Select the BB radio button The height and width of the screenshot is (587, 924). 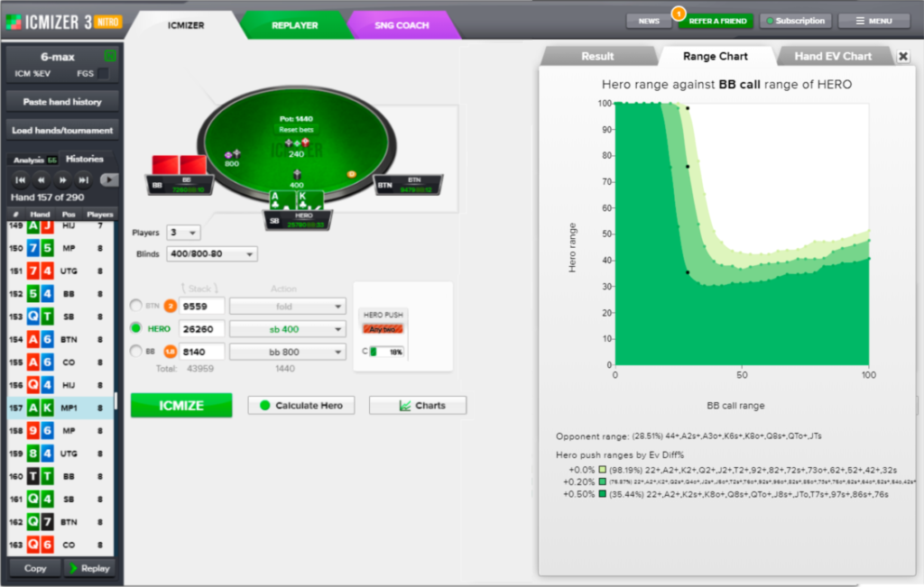(136, 352)
